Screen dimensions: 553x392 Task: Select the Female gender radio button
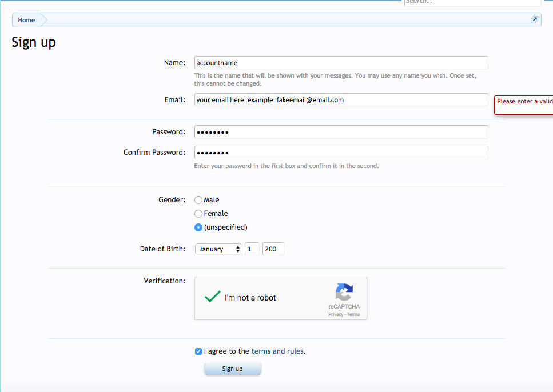198,214
